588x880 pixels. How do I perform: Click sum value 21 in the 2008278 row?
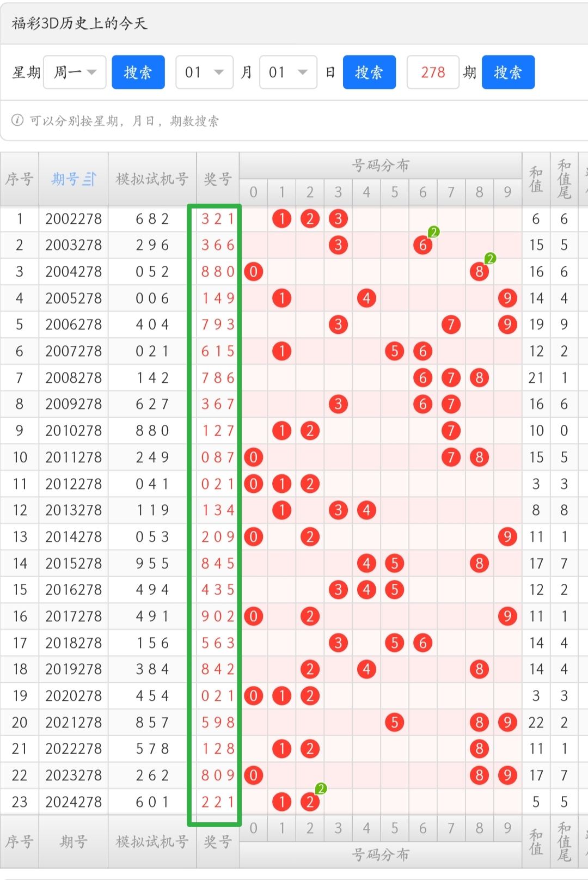tap(536, 377)
